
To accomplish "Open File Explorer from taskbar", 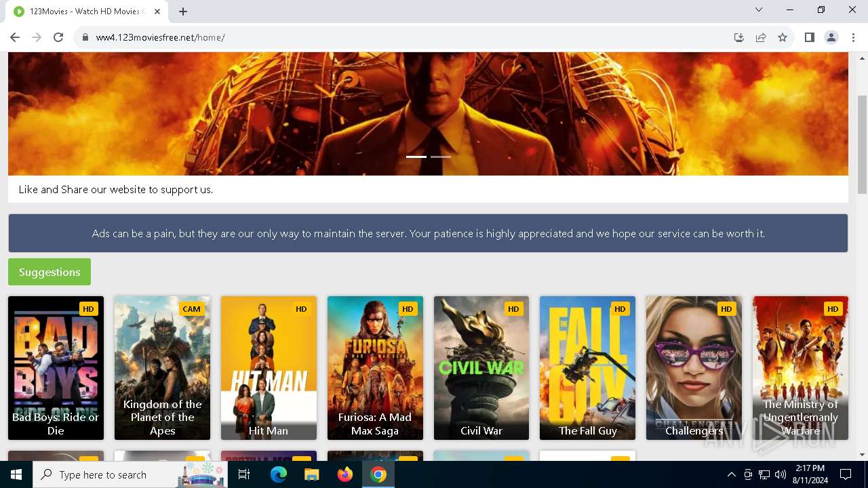I will (311, 474).
